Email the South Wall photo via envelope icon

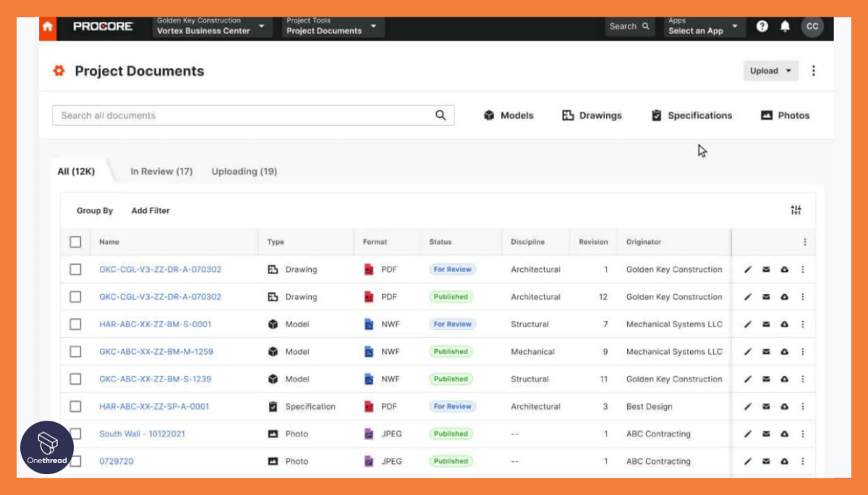coord(767,434)
